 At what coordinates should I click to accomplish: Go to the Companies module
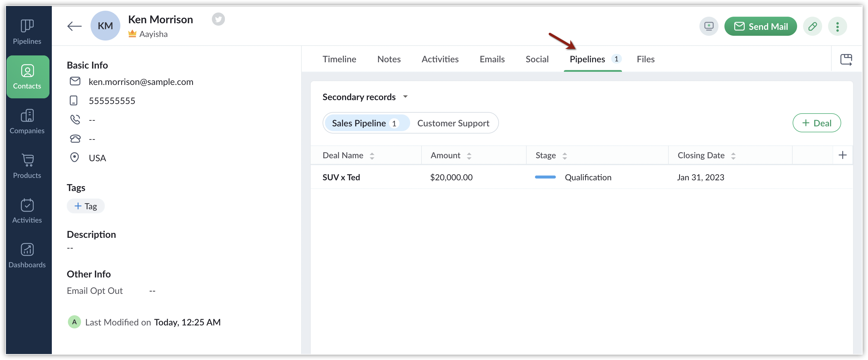coord(27,122)
